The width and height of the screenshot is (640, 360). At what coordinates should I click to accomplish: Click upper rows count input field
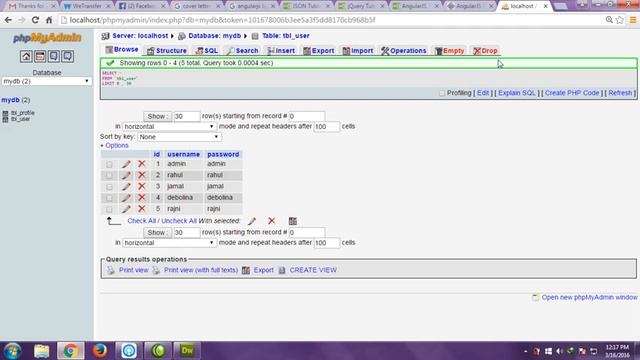(187, 116)
